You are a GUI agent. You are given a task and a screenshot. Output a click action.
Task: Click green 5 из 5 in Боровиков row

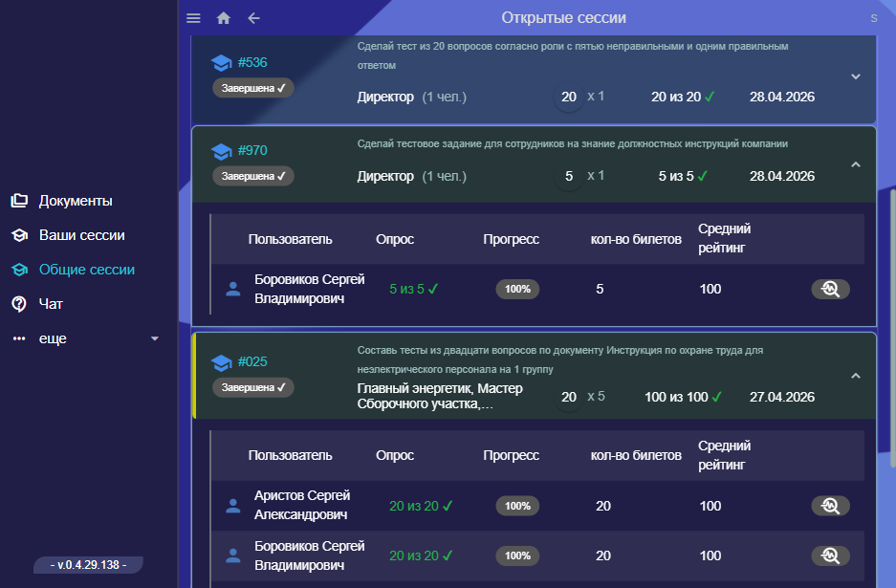point(414,289)
